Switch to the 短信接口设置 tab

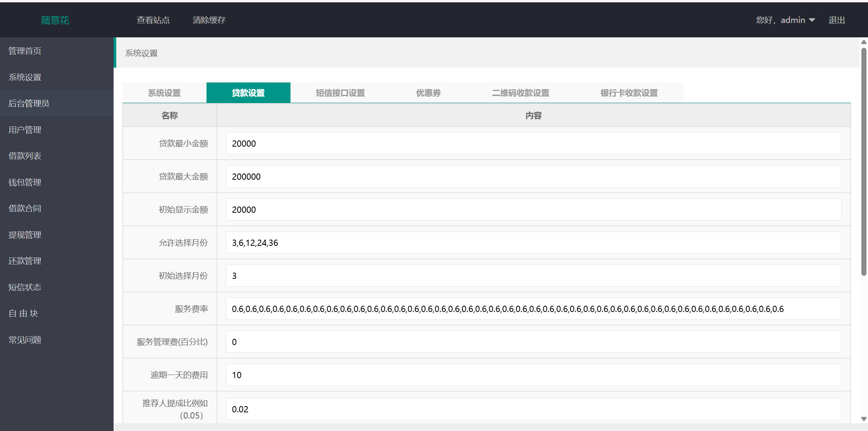click(340, 93)
